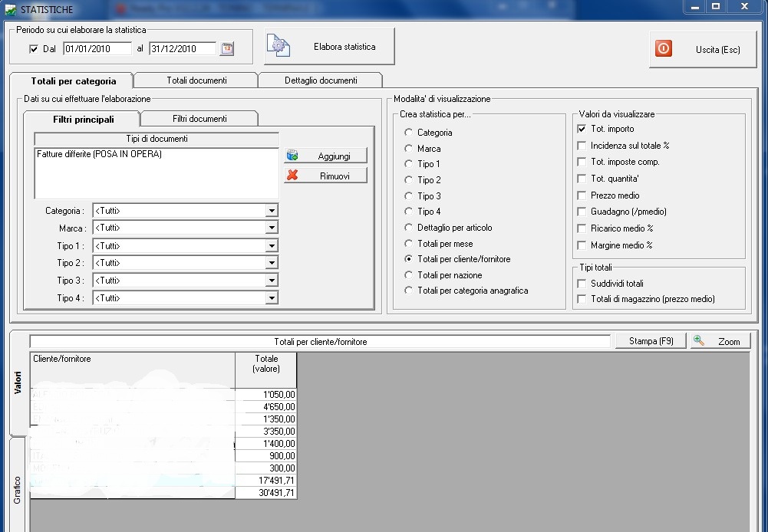Show the Valori vertical tab
This screenshot has height=532, width=768.
click(x=18, y=383)
